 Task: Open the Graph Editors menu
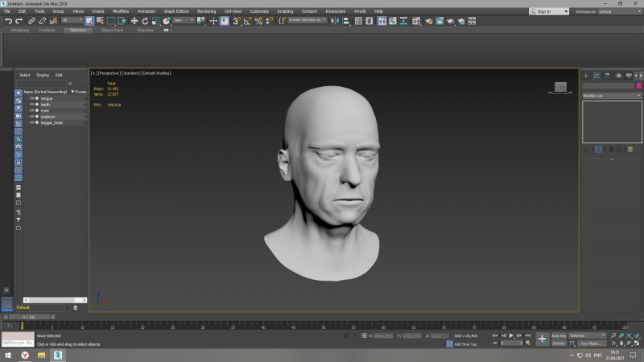pos(176,11)
